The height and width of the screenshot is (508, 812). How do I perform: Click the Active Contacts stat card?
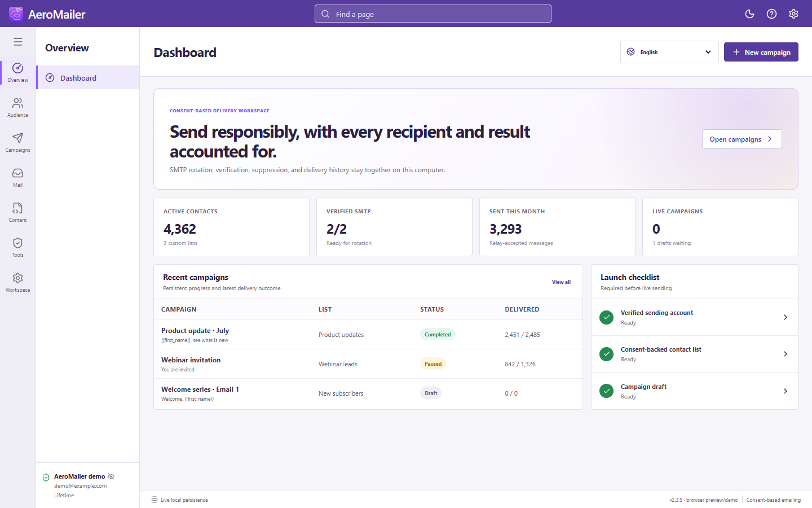point(231,227)
